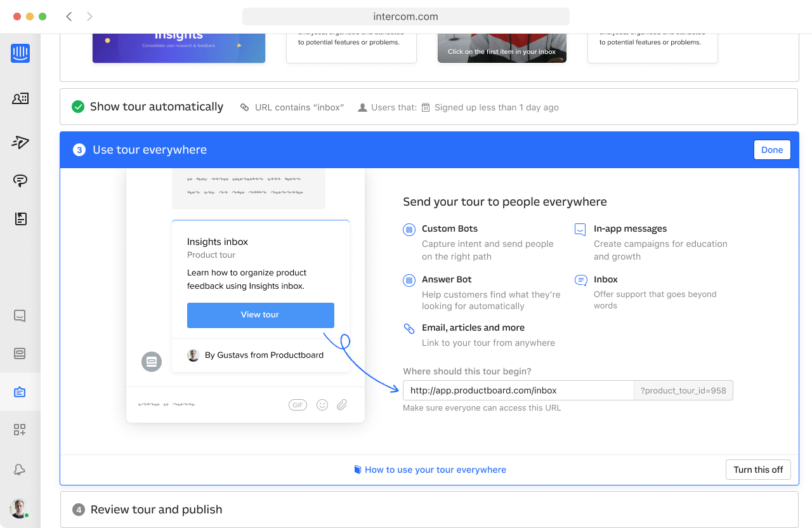Click the paperclip attachment icon in the preview
This screenshot has width=812, height=528.
(342, 404)
